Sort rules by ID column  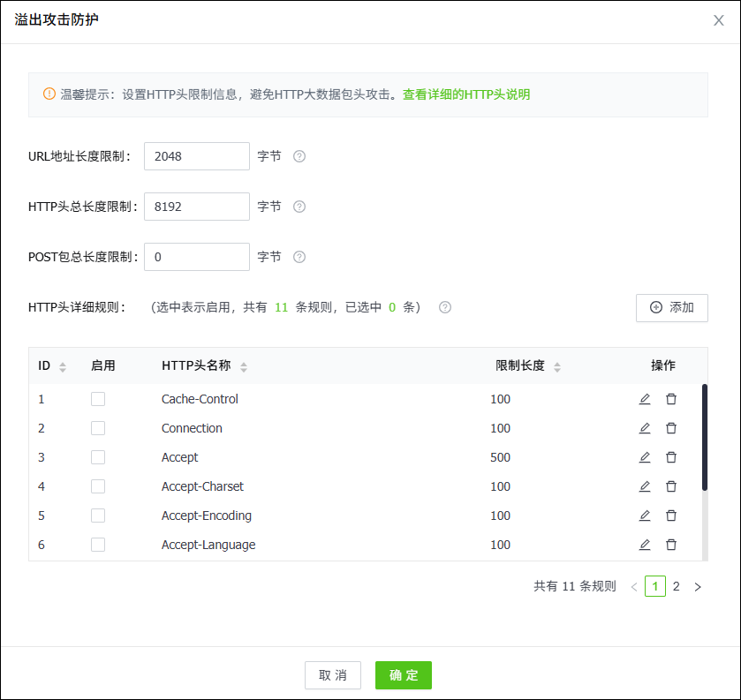[x=63, y=366]
